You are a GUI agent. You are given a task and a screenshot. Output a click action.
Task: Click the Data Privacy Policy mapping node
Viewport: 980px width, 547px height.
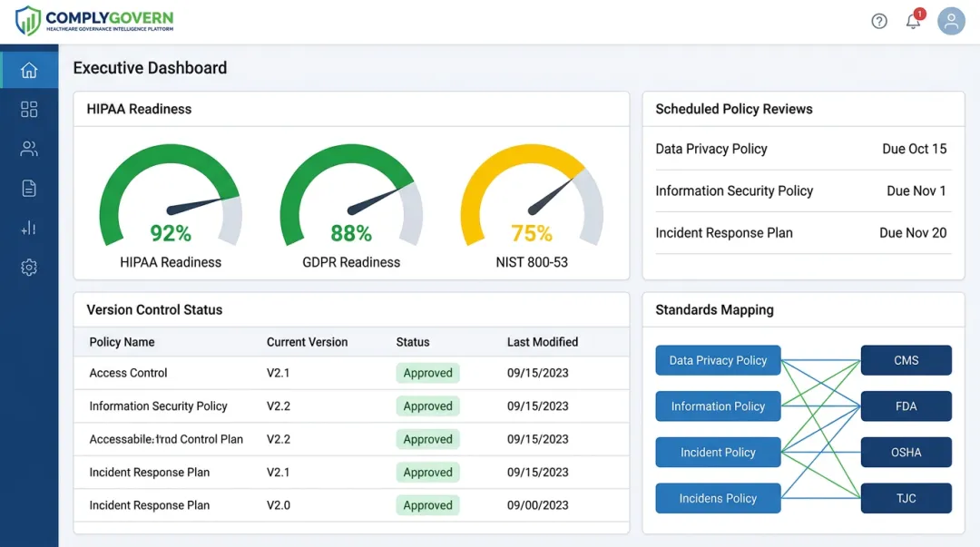[x=718, y=360]
